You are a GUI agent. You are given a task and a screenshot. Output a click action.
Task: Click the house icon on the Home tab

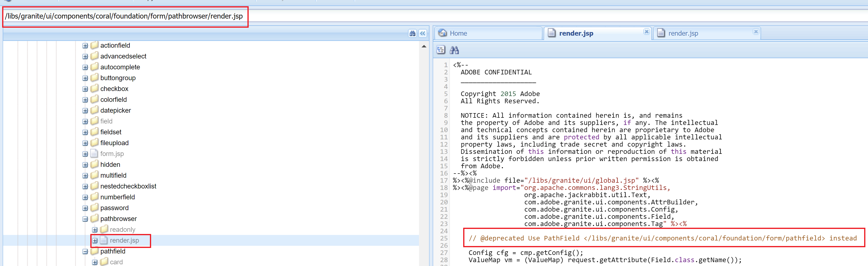pos(443,33)
